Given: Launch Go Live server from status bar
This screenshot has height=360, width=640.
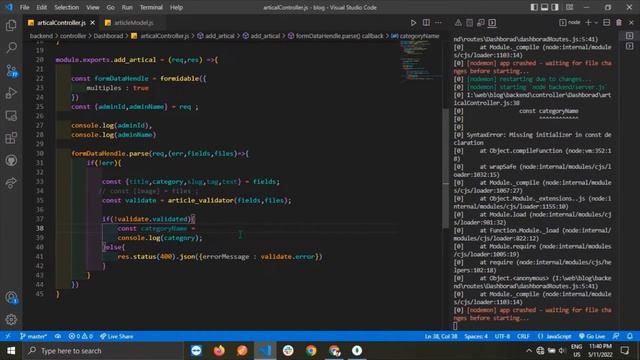Looking at the screenshot, I should pos(592,336).
